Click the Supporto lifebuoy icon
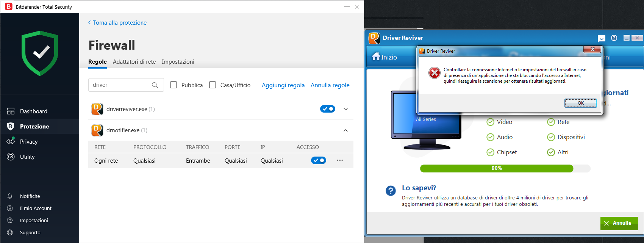The image size is (644, 243). click(x=10, y=232)
